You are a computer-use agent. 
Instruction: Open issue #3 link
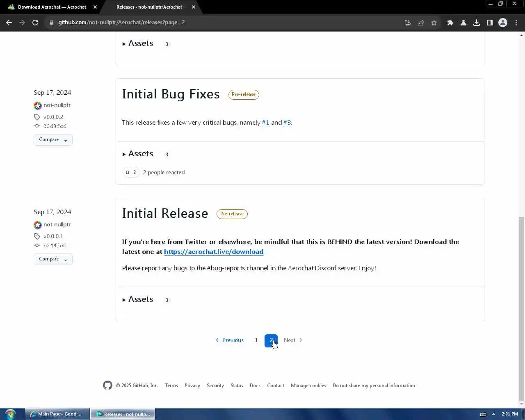(x=287, y=123)
